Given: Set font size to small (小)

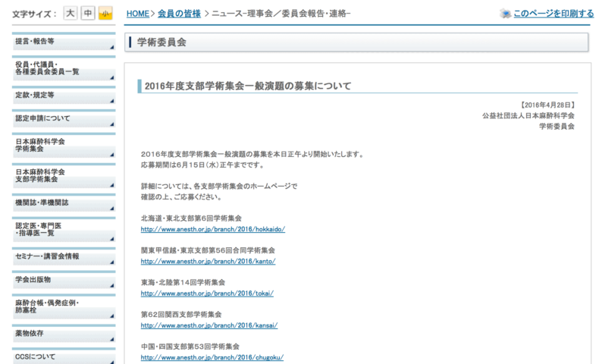Looking at the screenshot, I should (x=105, y=14).
